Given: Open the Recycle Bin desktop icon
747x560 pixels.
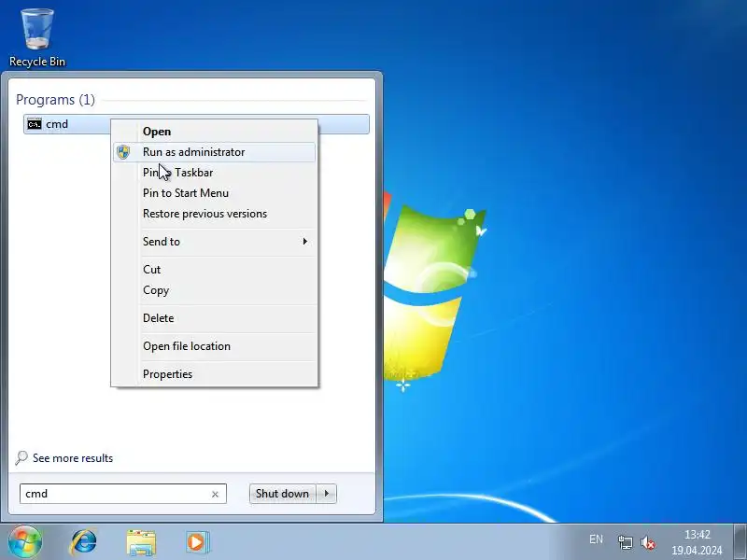Looking at the screenshot, I should click(x=37, y=37).
